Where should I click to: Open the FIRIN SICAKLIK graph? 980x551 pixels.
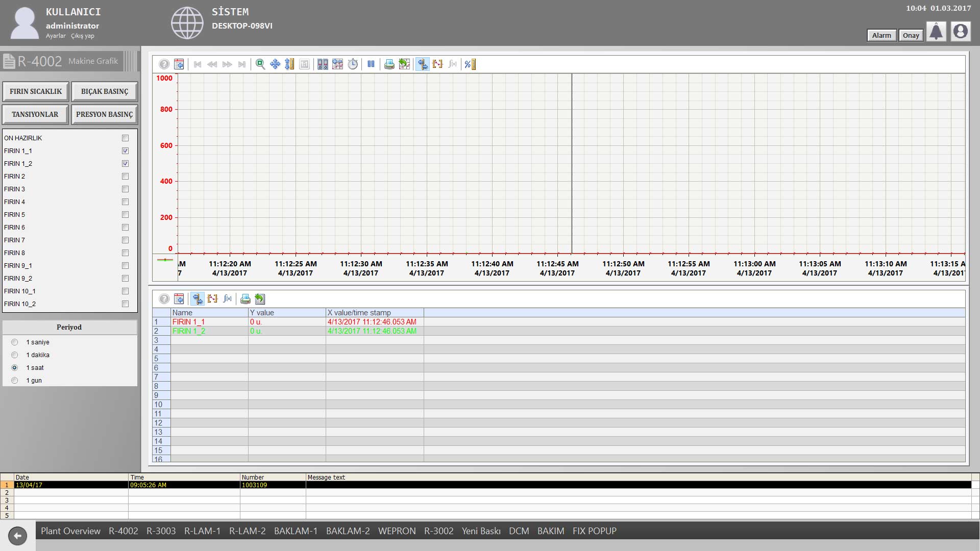(x=36, y=91)
